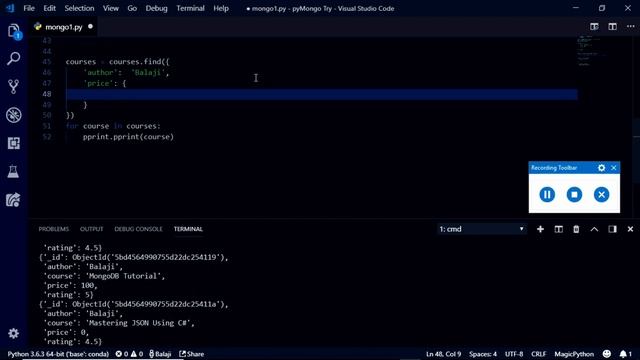Open the Manage gear settings menu

tap(13, 333)
